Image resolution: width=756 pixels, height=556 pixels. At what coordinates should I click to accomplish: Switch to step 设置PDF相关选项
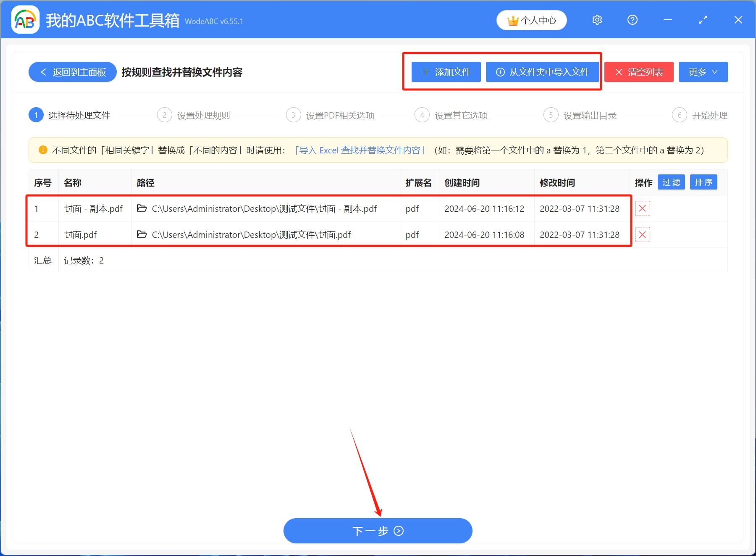point(340,115)
